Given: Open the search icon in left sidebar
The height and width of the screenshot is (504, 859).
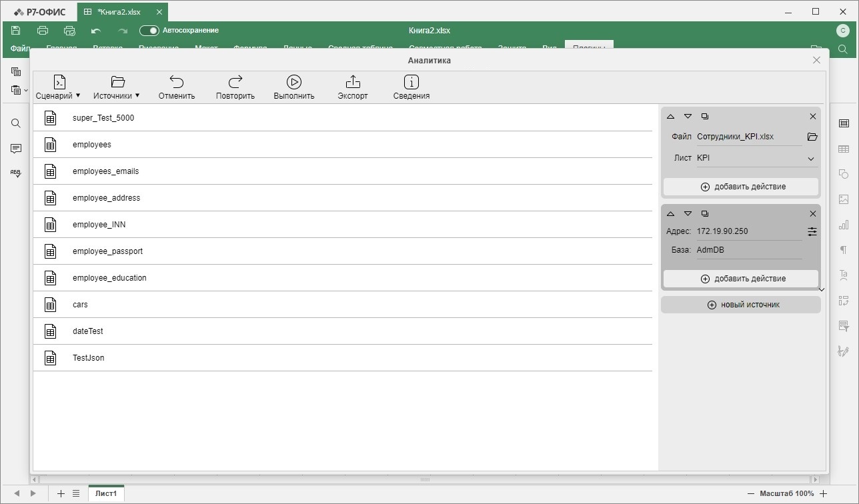Looking at the screenshot, I should 16,123.
